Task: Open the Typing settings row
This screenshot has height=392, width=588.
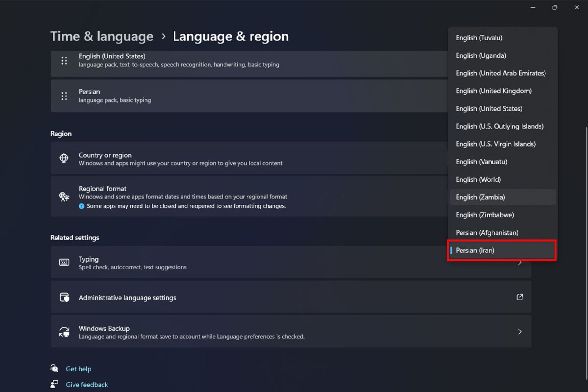Action: (245, 262)
